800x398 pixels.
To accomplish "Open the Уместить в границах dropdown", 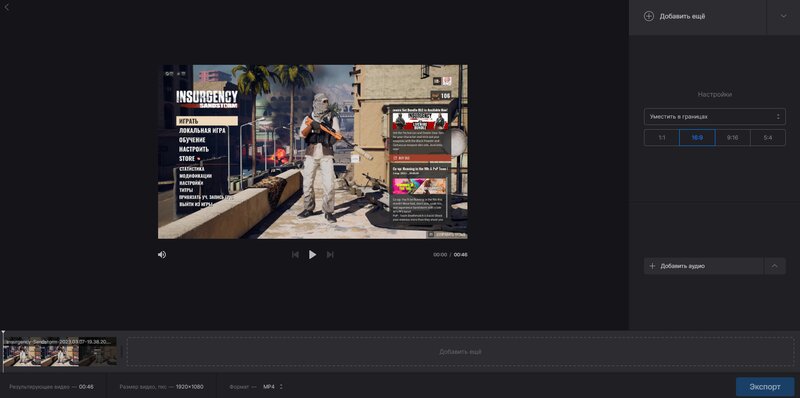I will 714,117.
